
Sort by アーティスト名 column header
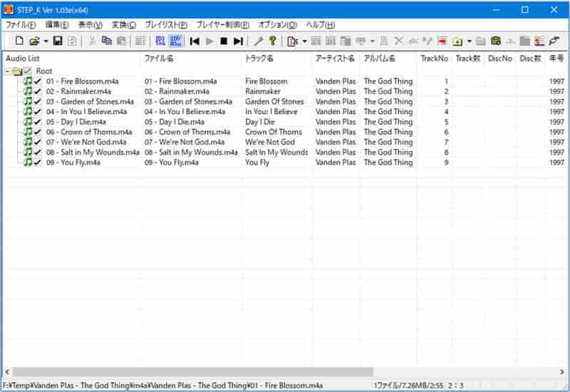coord(335,58)
